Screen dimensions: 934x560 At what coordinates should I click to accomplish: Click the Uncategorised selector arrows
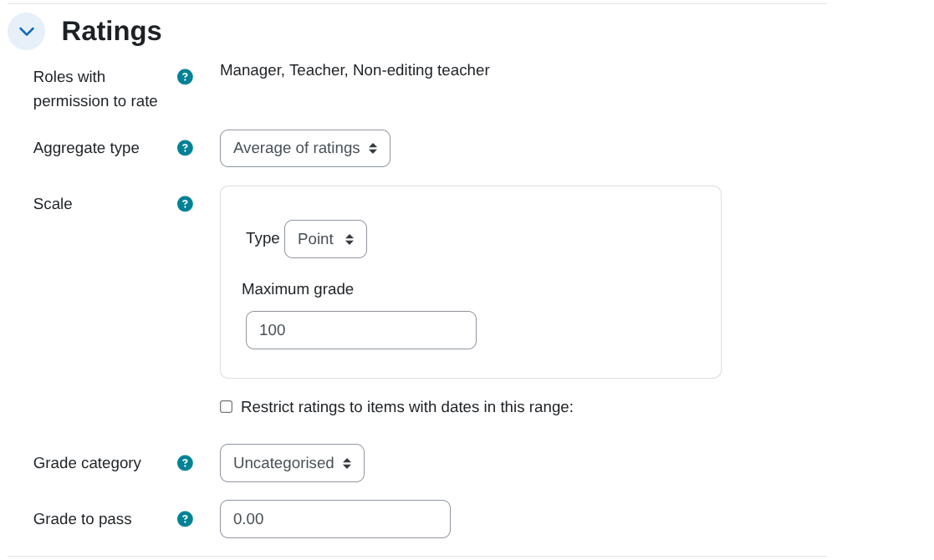[x=347, y=463]
